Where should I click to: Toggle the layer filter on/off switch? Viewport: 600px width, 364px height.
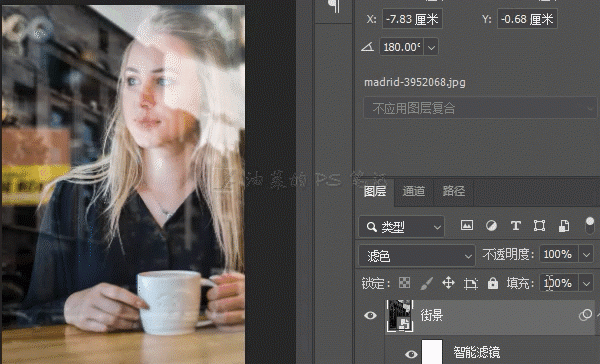coord(590,225)
